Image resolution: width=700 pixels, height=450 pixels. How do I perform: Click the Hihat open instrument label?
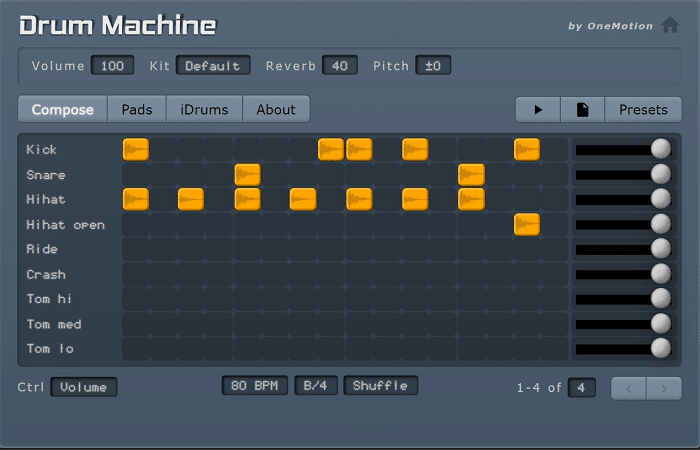coord(65,225)
